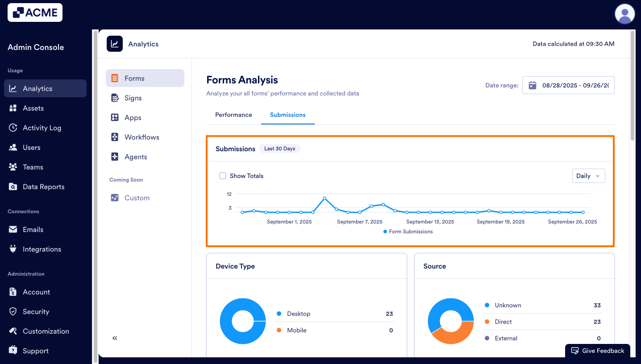
Task: Open the Activity Log from the sidebar
Action: coord(42,128)
